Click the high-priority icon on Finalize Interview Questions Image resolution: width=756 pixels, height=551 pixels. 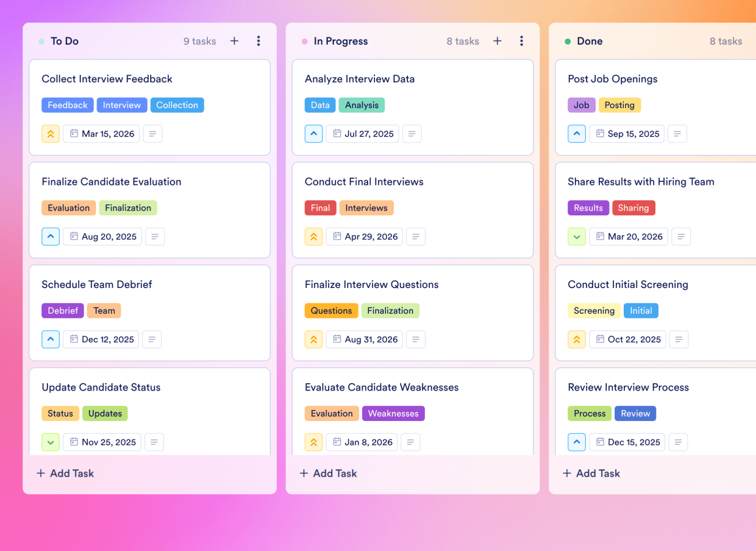313,339
